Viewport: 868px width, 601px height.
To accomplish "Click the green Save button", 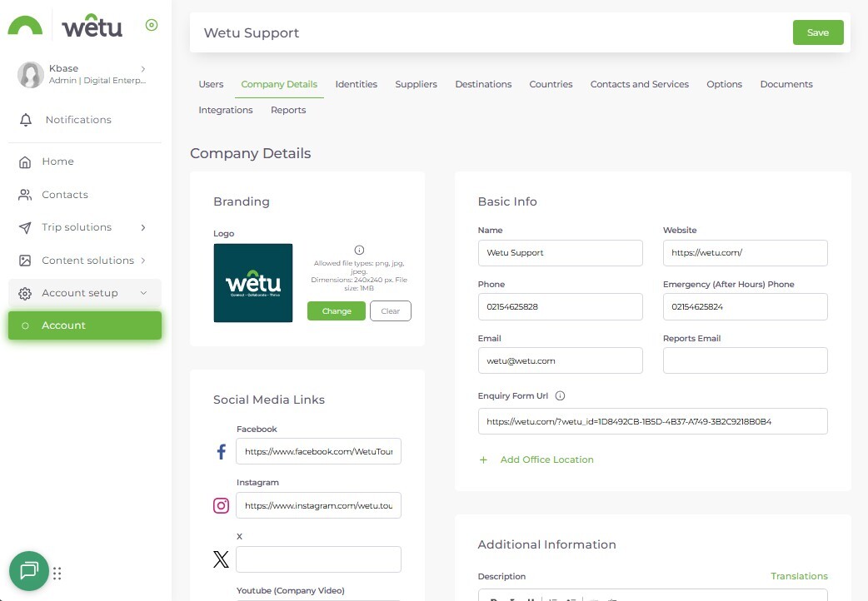I will point(818,32).
